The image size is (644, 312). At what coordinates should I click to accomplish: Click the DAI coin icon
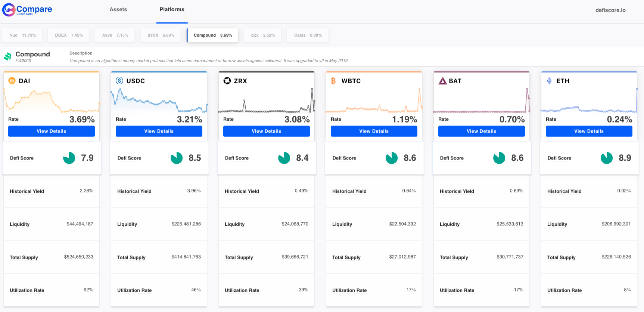tap(12, 81)
